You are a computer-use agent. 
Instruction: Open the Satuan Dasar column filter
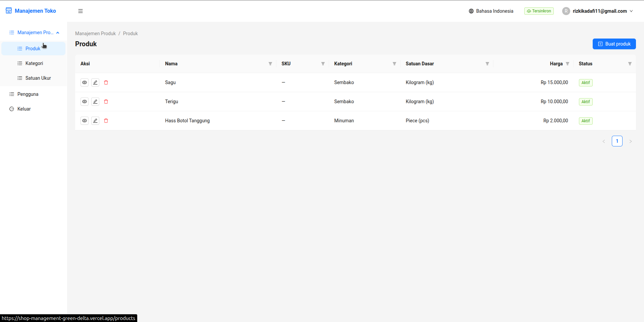coord(487,64)
